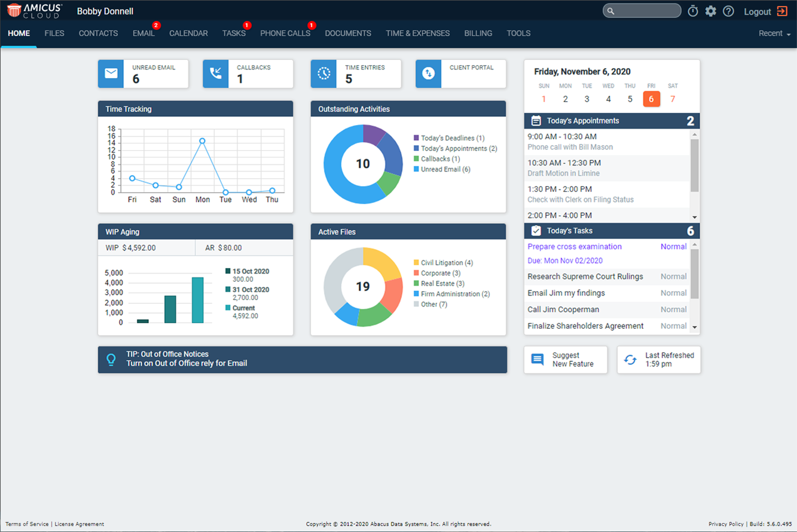Screen dimensions: 797x532
Task: Click the Callbacks green legend swatch
Action: [x=416, y=159]
